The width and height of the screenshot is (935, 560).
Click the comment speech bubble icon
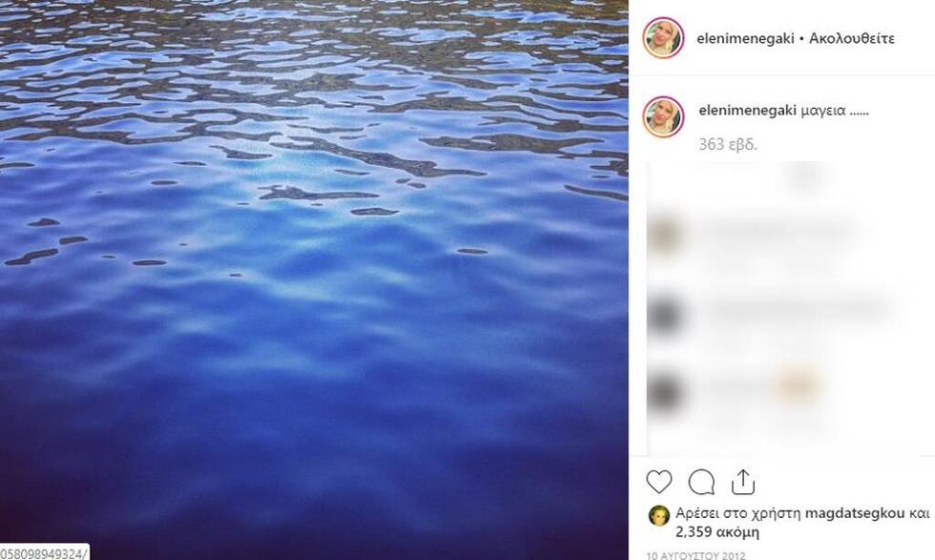pos(701,482)
